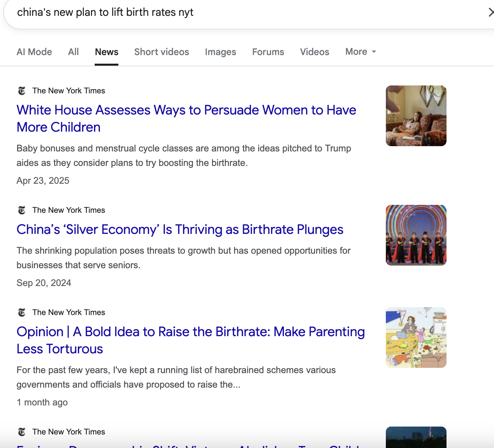Viewport: 494px width, 448px height.
Task: Open 'A Bold Idea to Raise the Birthrate' opinion
Action: click(191, 340)
